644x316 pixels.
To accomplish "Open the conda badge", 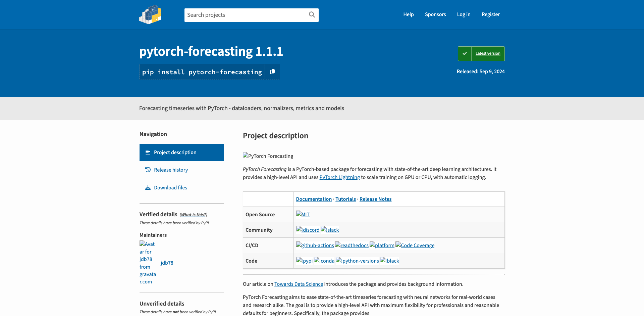I will (x=324, y=261).
